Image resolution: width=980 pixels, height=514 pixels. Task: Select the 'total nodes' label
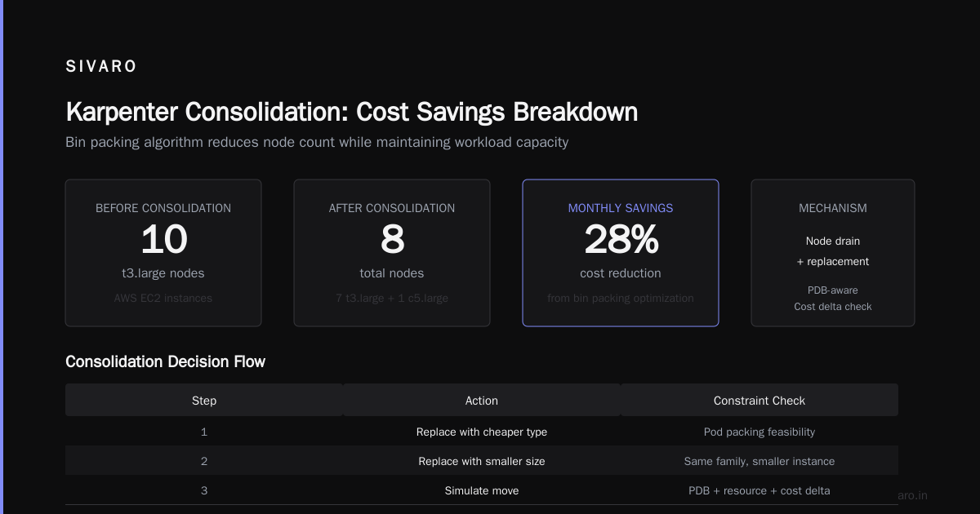[x=392, y=273]
